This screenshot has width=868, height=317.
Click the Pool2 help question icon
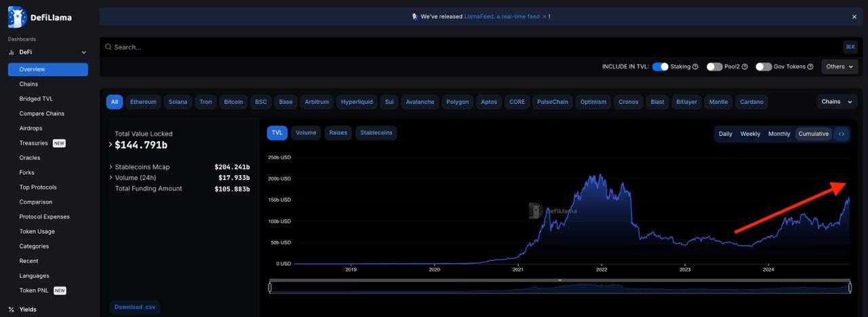(745, 67)
